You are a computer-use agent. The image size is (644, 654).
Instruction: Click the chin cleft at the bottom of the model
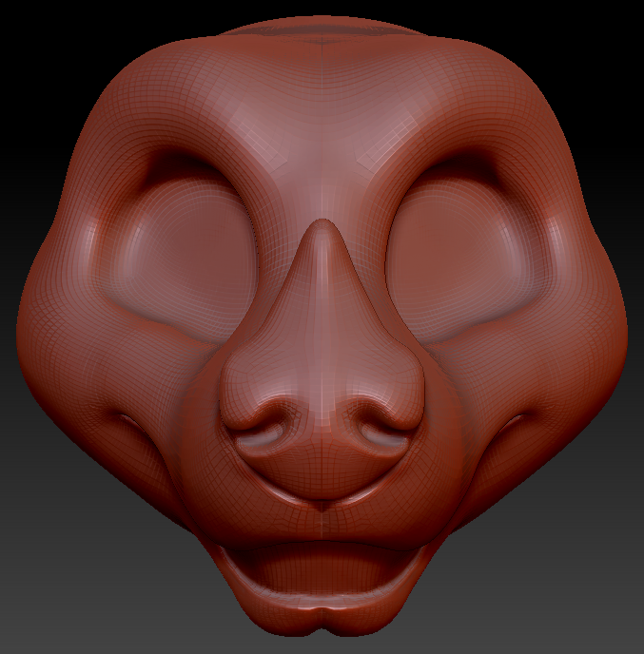click(322, 617)
